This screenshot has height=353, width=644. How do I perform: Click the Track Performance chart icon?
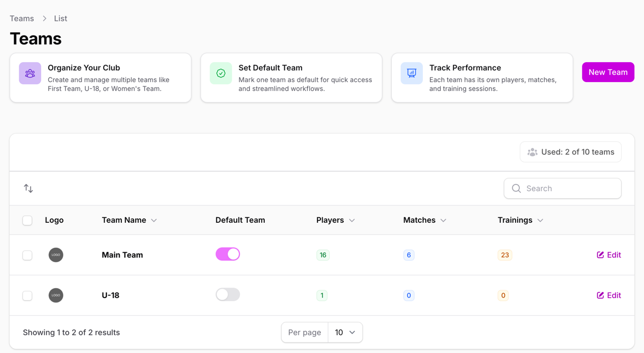point(411,73)
